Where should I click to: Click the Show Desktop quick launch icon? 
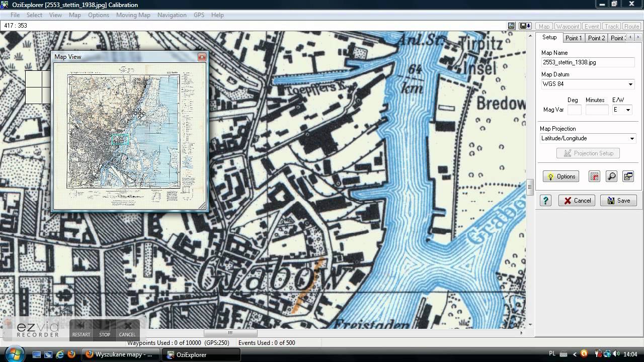click(37, 354)
